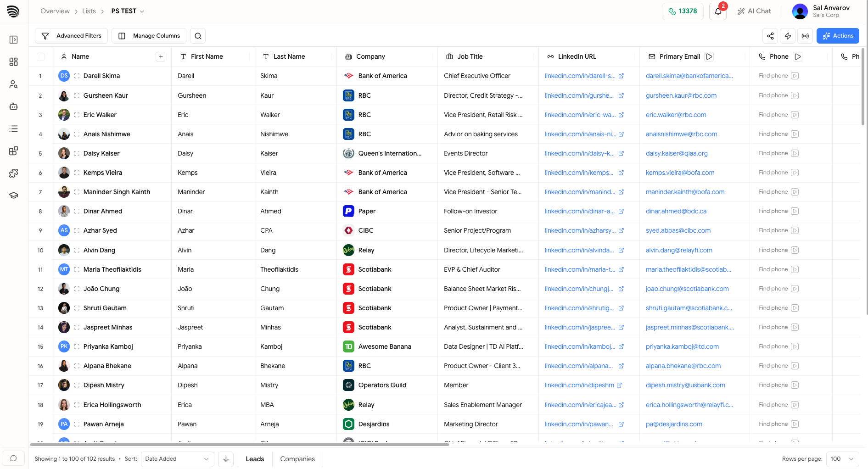Open the graduation cap academy icon
Screen dimensions: 868x469
click(x=14, y=195)
